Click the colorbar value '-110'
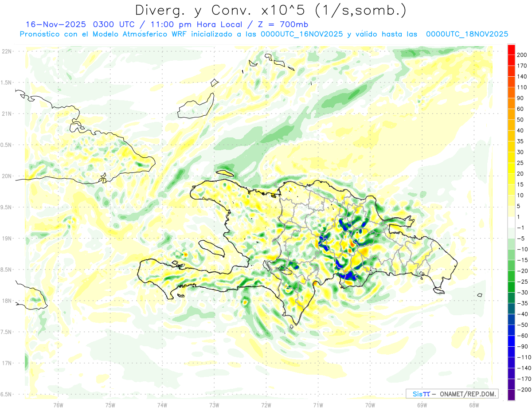532x411 pixels. pyautogui.click(x=523, y=357)
